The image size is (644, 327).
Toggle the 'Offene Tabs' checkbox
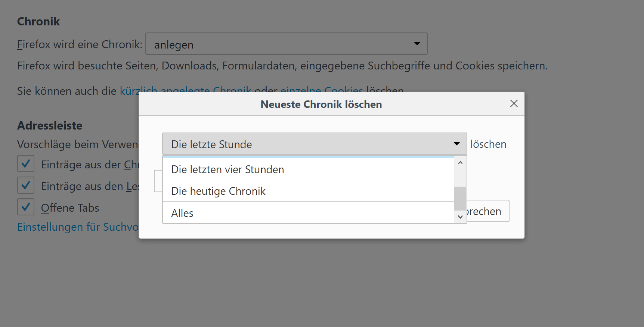click(x=26, y=207)
